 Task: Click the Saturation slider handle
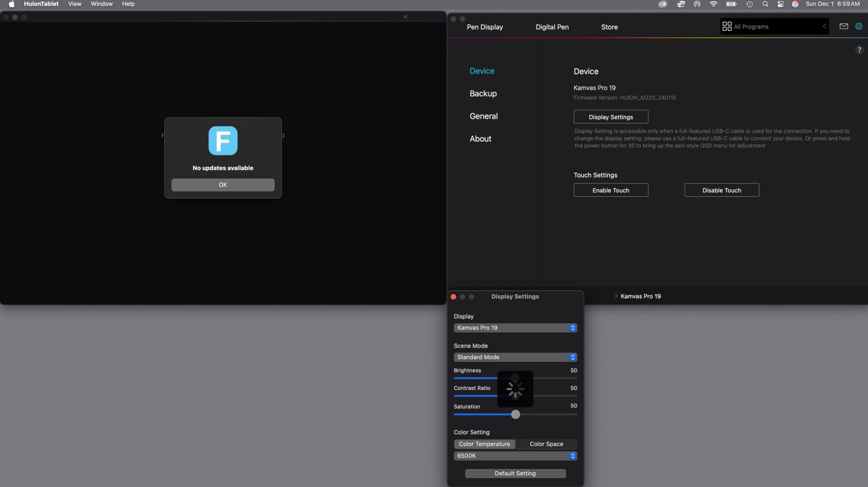pos(516,415)
